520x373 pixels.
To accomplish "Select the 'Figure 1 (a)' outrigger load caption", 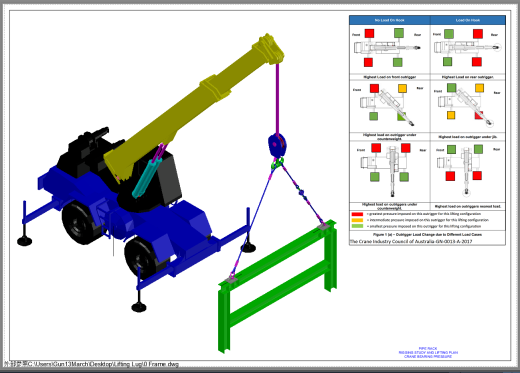I will (427, 235).
